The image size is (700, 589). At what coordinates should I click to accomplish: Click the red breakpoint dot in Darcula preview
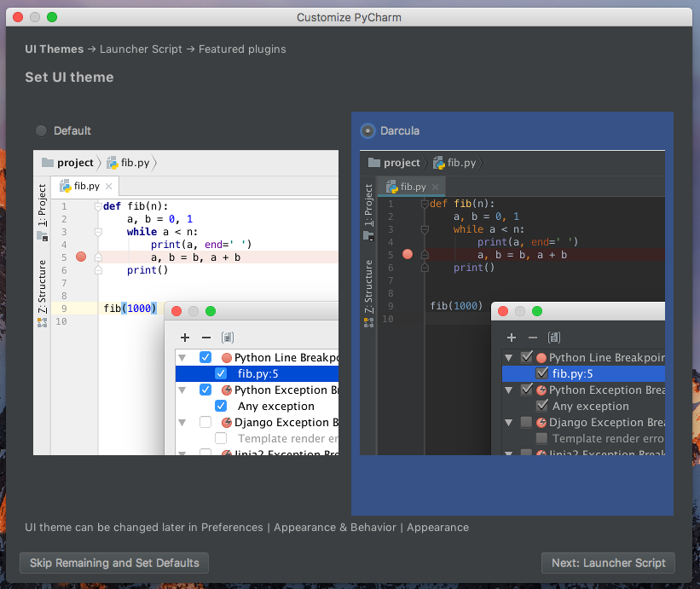pyautogui.click(x=408, y=254)
